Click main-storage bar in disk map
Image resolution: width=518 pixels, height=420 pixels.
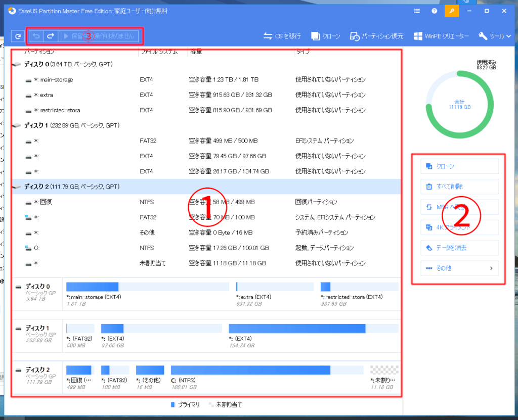coord(147,287)
